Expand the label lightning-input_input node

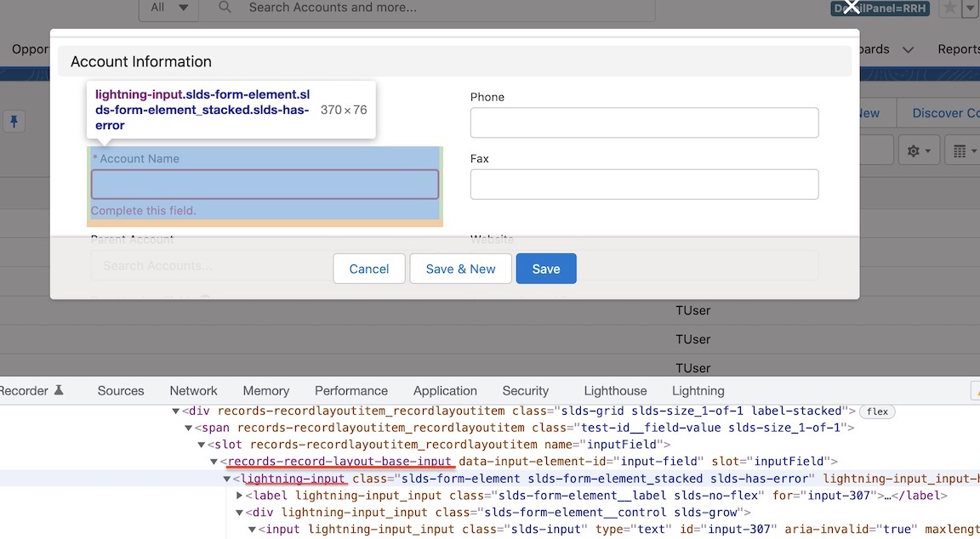(x=239, y=495)
